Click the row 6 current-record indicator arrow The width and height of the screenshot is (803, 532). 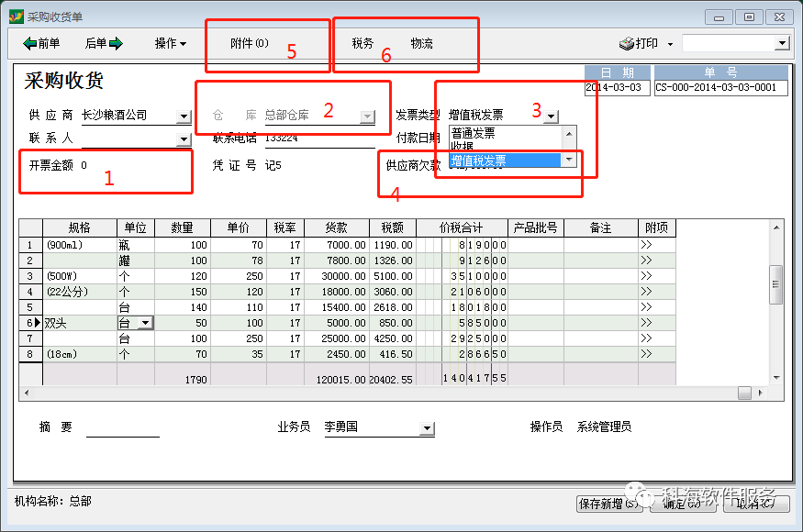37,323
